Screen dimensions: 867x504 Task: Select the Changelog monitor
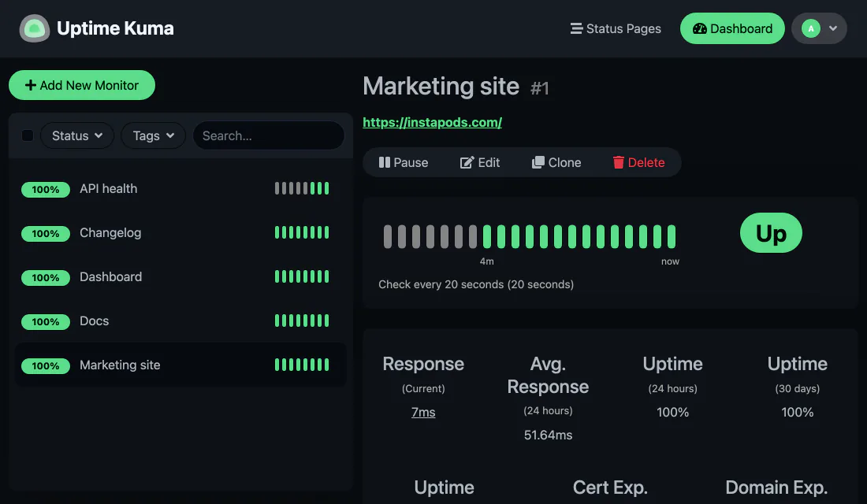point(180,232)
